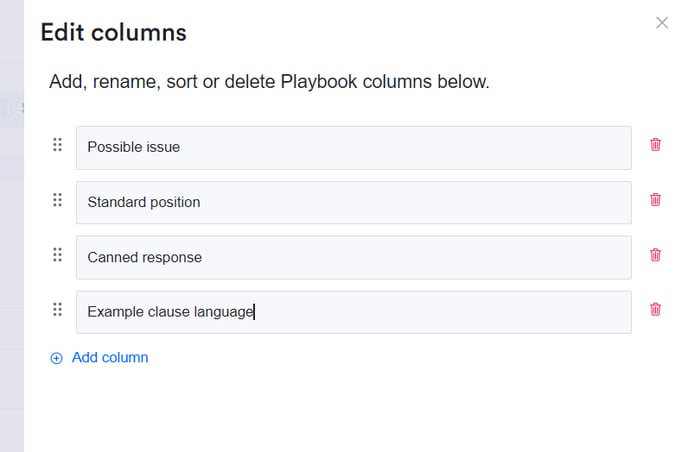The image size is (688, 452).
Task: Click drag handle beside Standard position
Action: point(57,200)
